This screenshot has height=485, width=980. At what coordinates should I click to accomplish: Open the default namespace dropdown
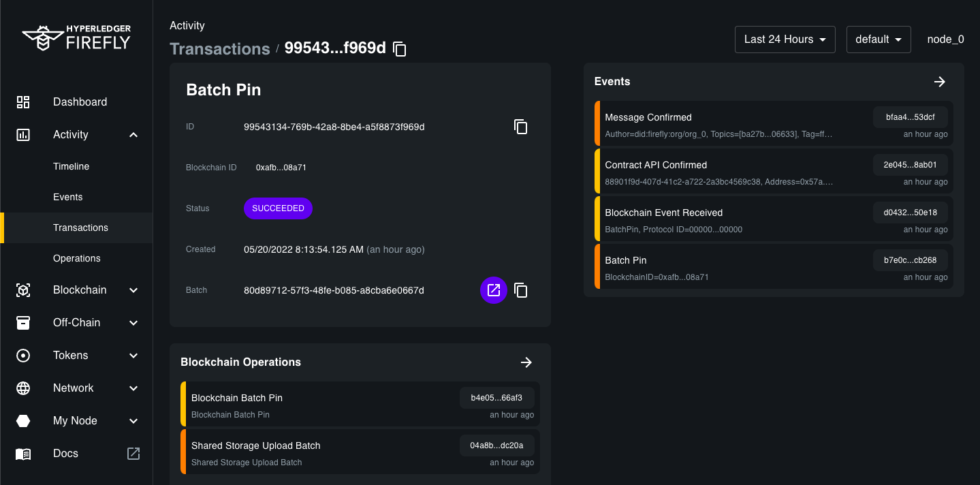pos(878,40)
